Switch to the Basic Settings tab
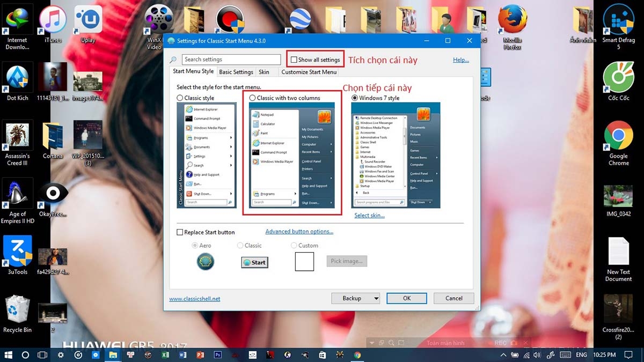This screenshot has height=362, width=644. click(x=236, y=72)
